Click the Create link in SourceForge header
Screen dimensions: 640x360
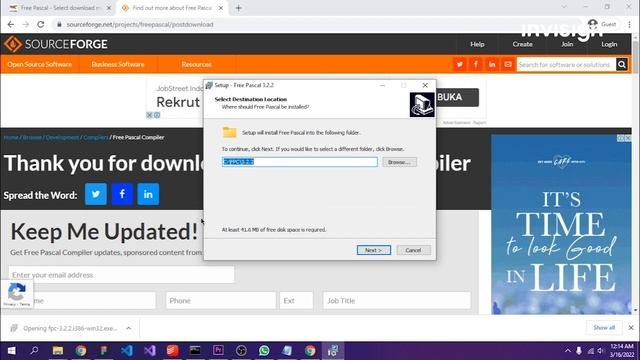pos(522,44)
